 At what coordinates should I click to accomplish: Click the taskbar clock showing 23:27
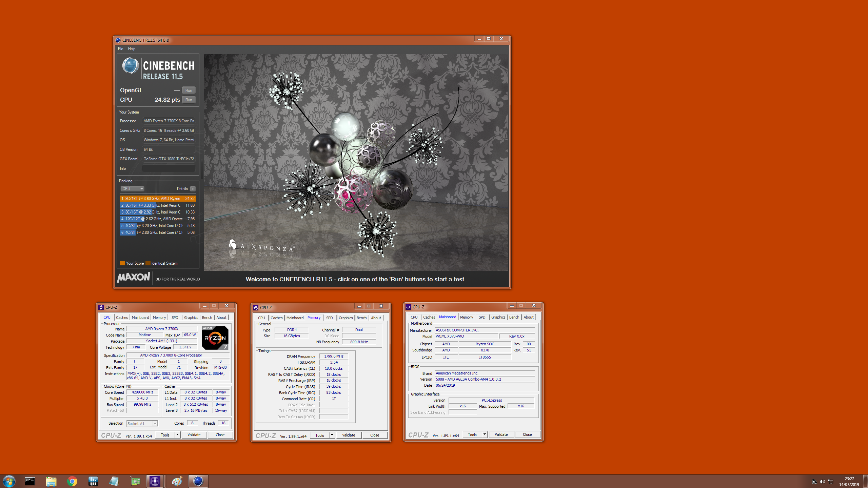tap(849, 482)
